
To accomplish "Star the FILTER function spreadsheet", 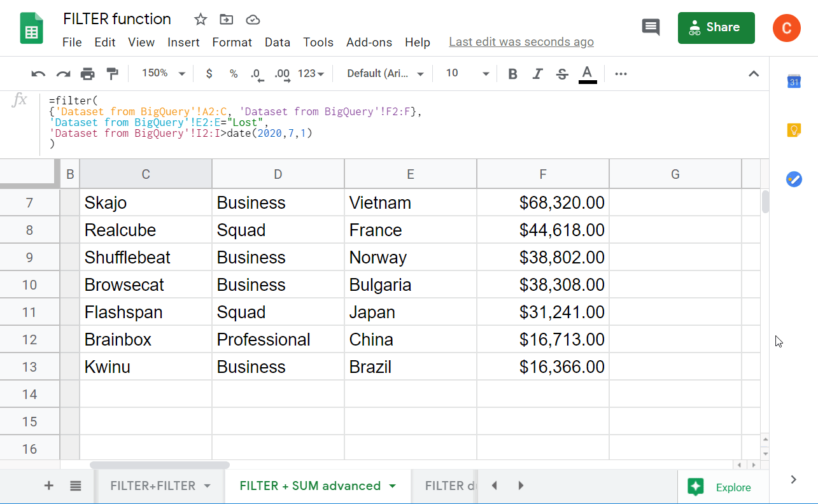I will pyautogui.click(x=200, y=19).
